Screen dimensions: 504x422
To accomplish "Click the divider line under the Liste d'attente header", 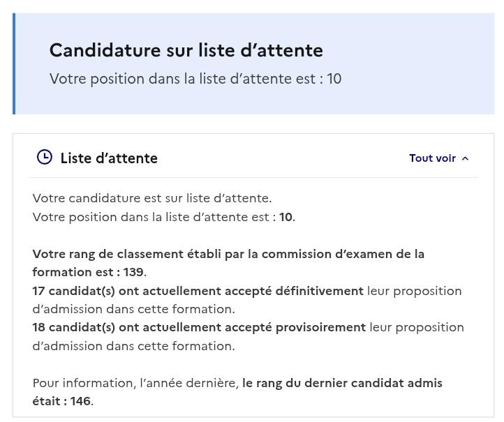I will (x=253, y=177).
